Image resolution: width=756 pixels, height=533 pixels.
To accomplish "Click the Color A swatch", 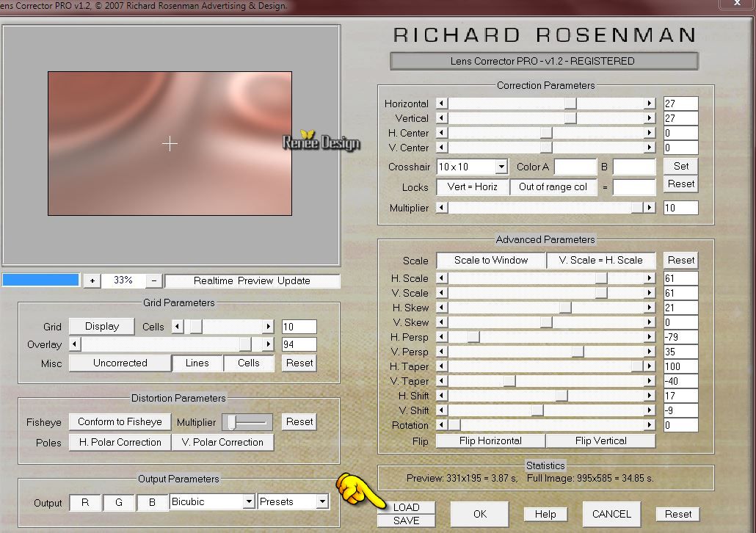I will point(575,167).
